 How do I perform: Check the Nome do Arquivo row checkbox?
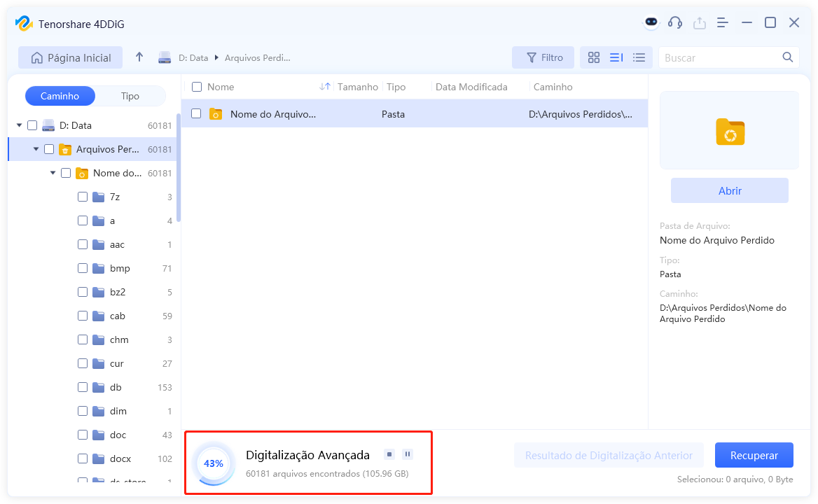coord(195,113)
